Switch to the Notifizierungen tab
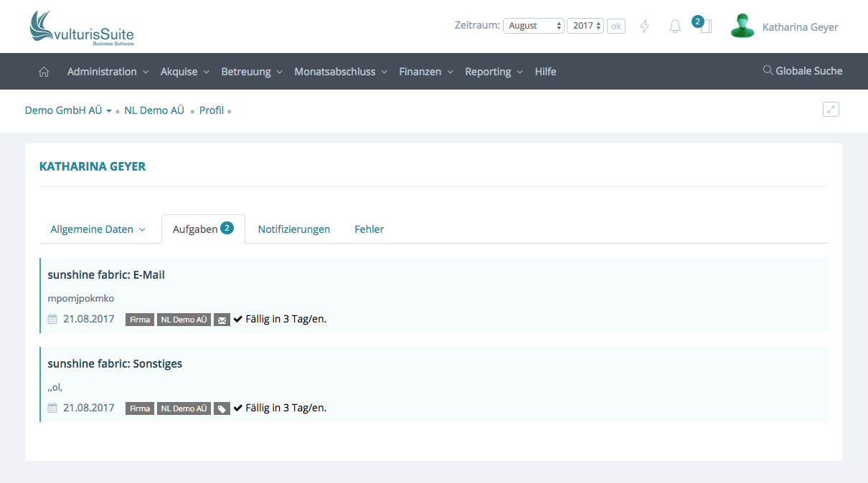The height and width of the screenshot is (483, 868). coord(294,229)
